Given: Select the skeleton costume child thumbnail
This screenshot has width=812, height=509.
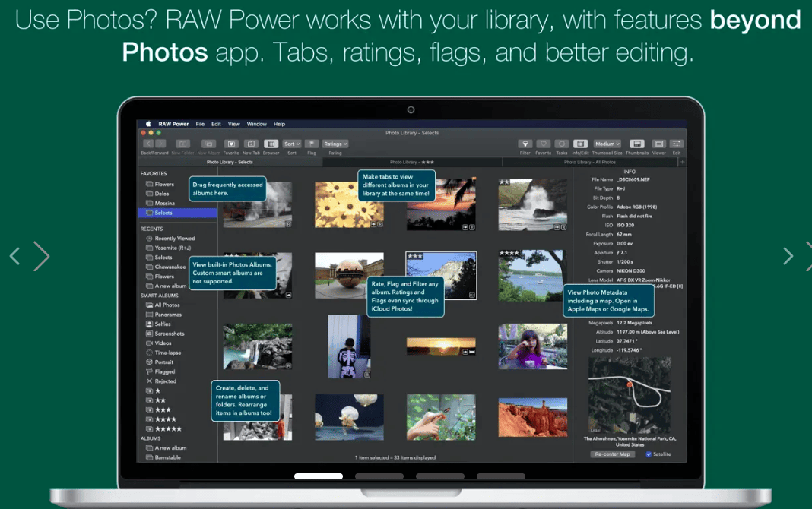Looking at the screenshot, I should [349, 346].
